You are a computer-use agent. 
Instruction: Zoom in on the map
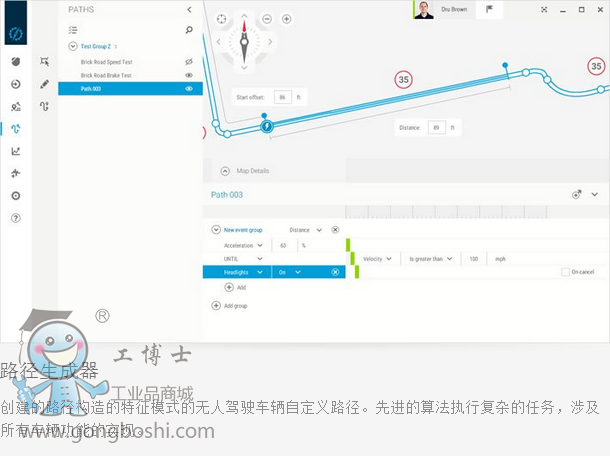pyautogui.click(x=286, y=19)
